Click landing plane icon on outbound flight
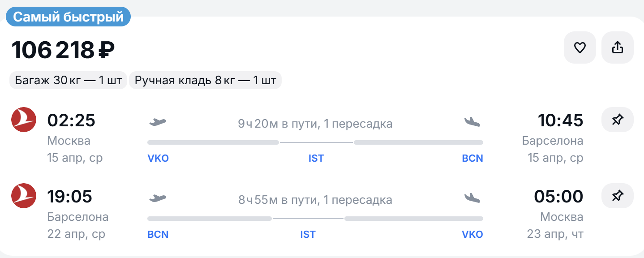 (x=472, y=121)
